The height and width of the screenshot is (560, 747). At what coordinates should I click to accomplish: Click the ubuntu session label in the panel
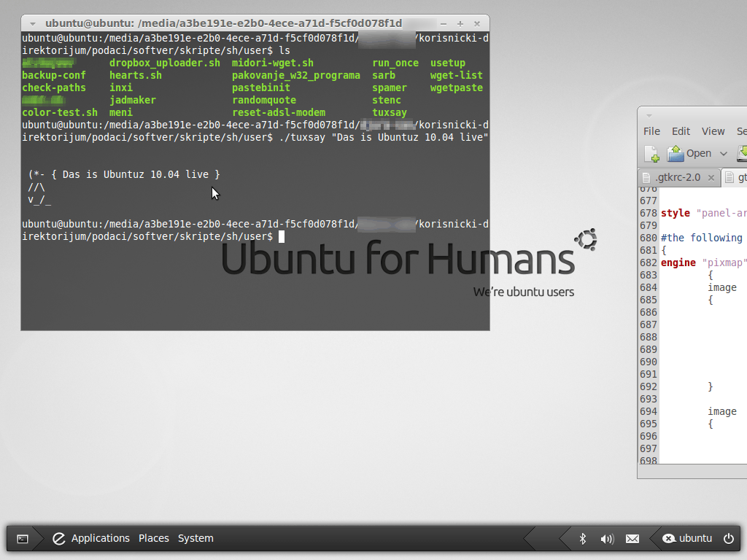696,538
